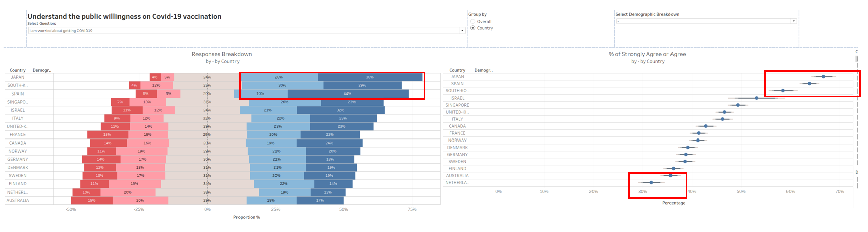Select the Overall radio button

pos(473,22)
